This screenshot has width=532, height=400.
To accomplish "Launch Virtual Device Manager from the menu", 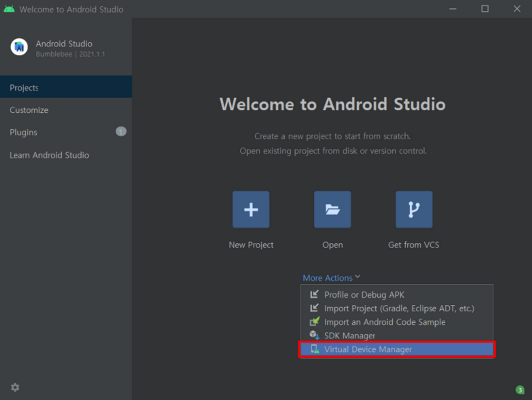I will tap(397, 349).
